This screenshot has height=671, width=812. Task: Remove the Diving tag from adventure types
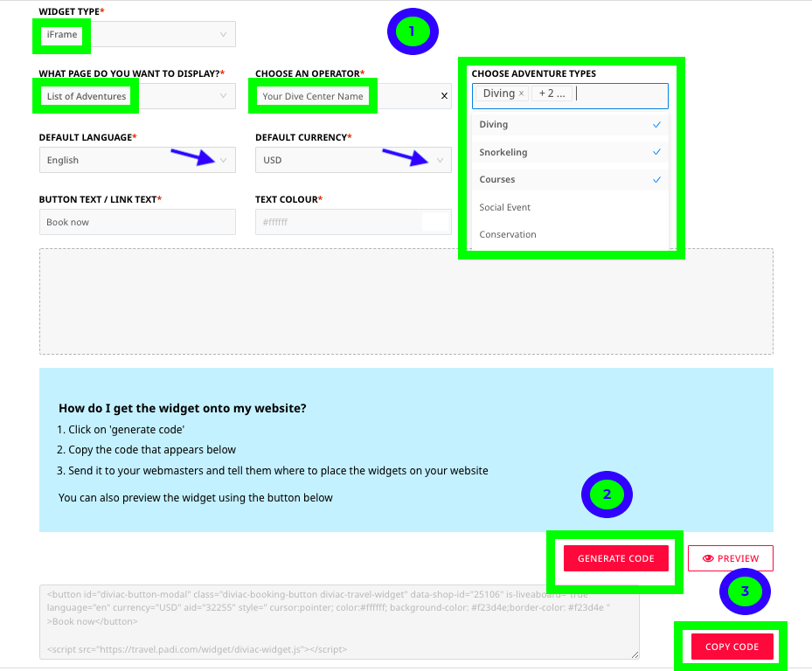[522, 93]
